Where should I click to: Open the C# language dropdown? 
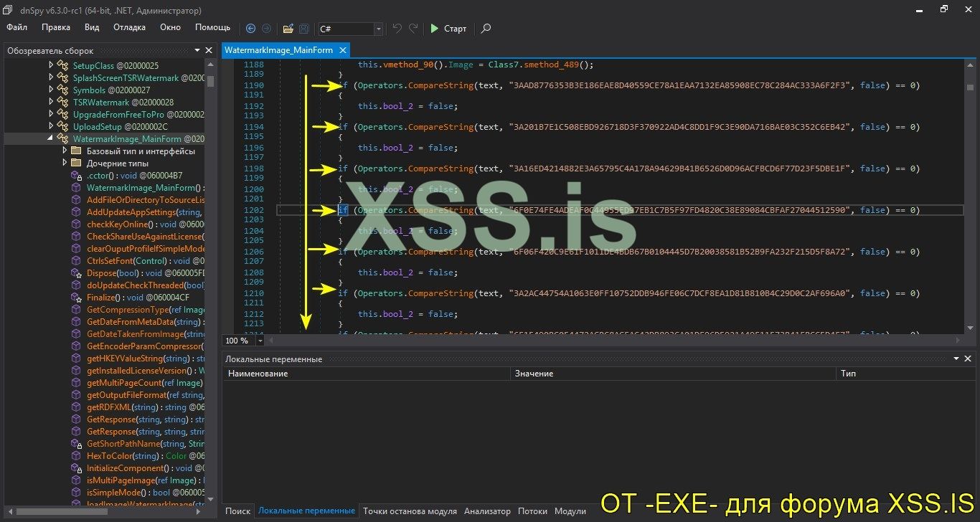378,29
